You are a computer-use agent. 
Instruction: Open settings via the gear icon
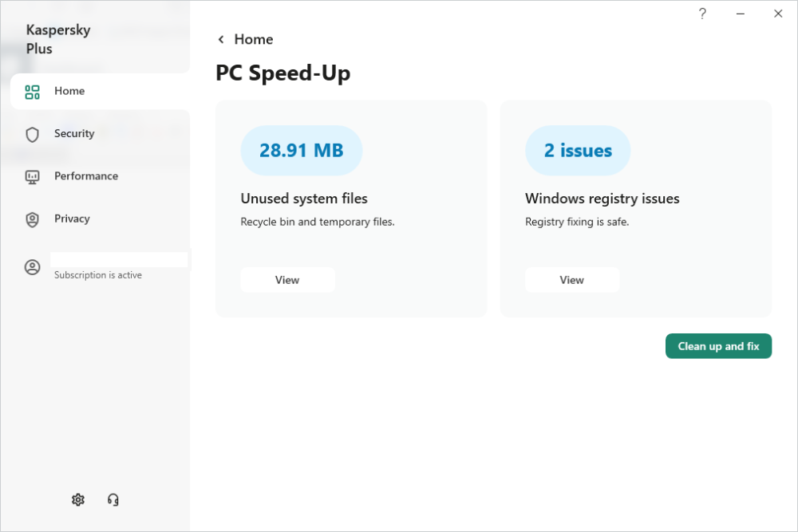tap(77, 499)
